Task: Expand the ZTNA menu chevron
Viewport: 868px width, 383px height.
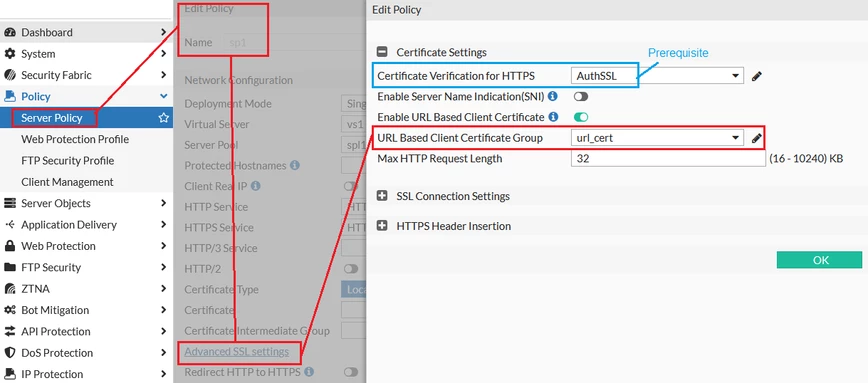Action: coord(163,288)
